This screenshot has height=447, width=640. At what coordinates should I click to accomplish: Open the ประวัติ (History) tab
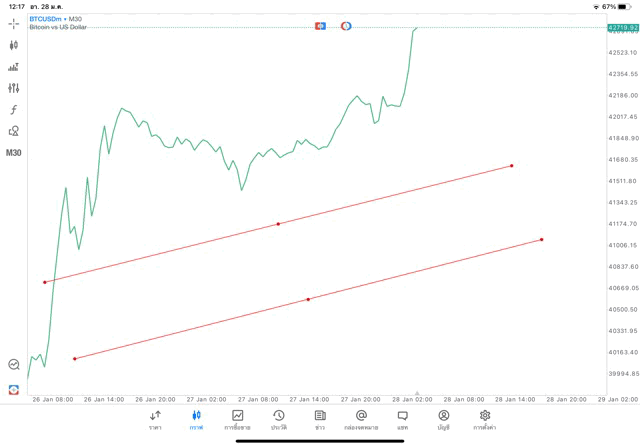279,420
